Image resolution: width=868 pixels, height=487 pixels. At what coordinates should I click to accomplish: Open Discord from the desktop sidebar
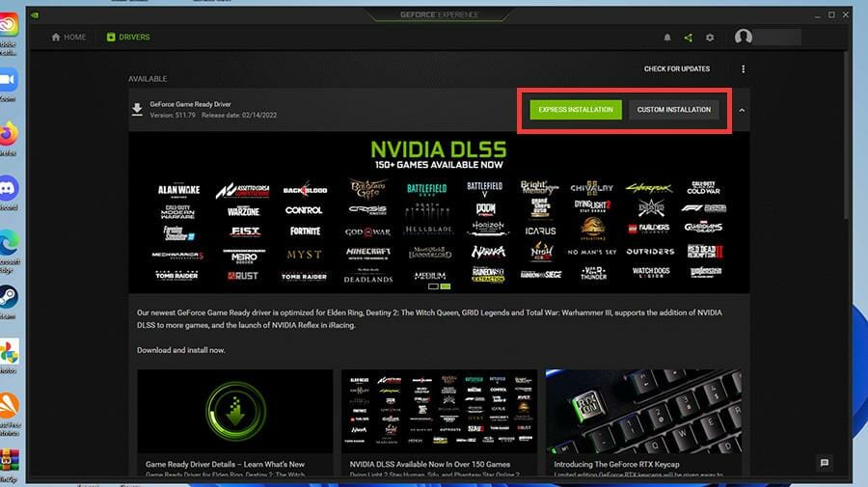pos(9,188)
